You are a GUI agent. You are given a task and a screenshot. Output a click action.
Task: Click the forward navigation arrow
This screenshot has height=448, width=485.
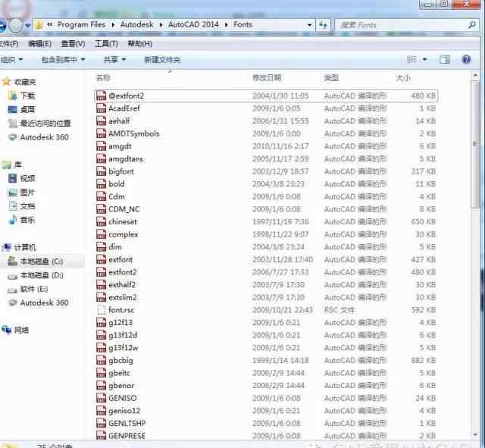(16, 25)
